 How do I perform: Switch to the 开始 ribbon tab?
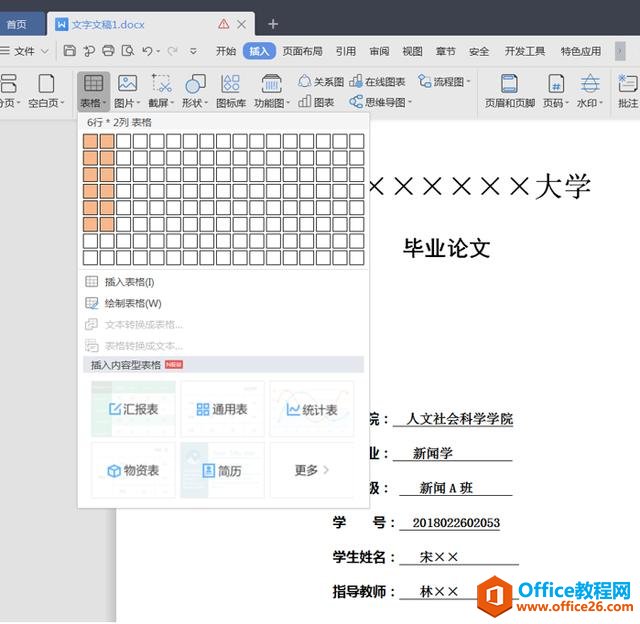226,51
